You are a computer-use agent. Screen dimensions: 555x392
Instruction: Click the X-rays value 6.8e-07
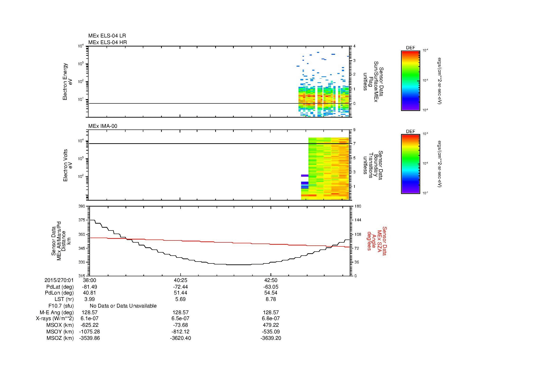[271, 318]
